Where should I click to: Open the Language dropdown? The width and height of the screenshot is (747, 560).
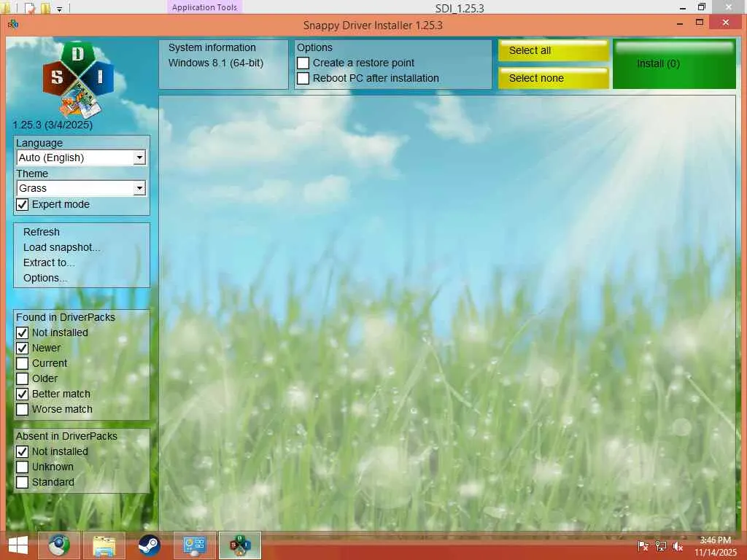81,157
